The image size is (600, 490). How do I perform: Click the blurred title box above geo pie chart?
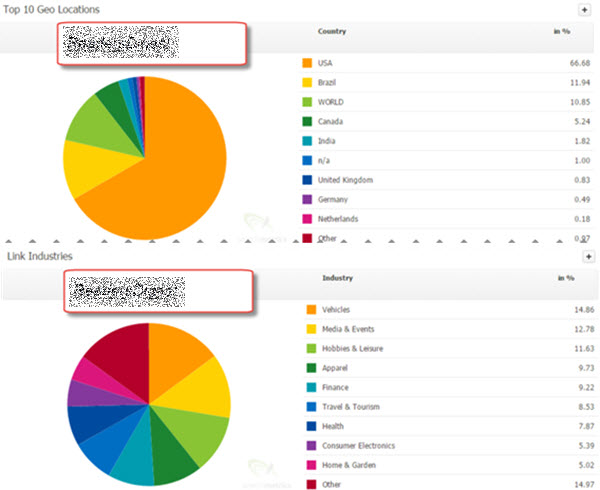coord(151,44)
